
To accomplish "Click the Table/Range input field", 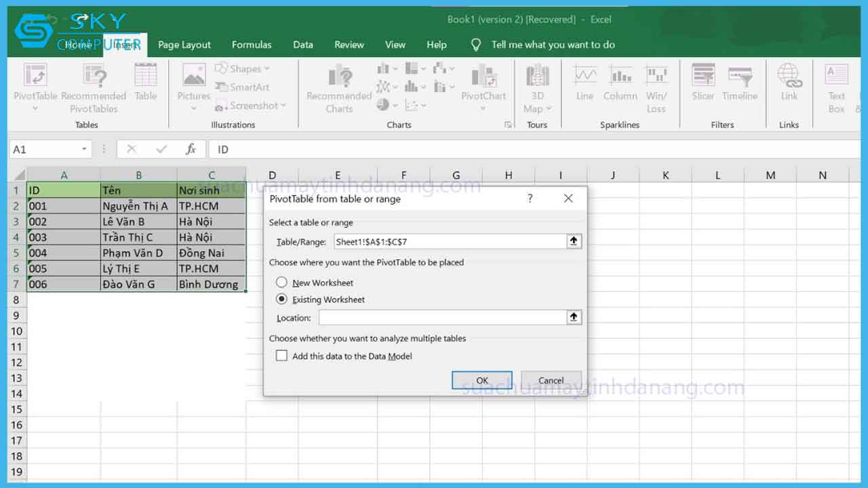I will [x=450, y=241].
